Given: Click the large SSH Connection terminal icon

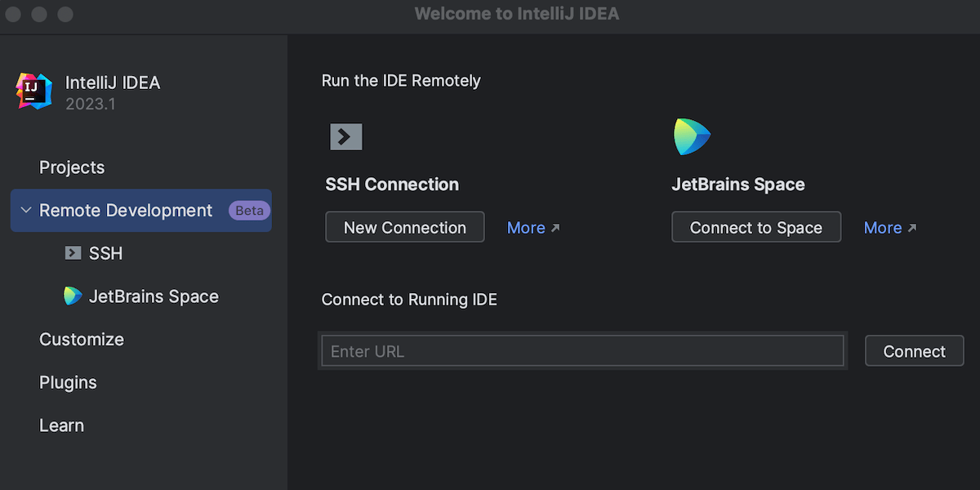Looking at the screenshot, I should click(x=345, y=137).
